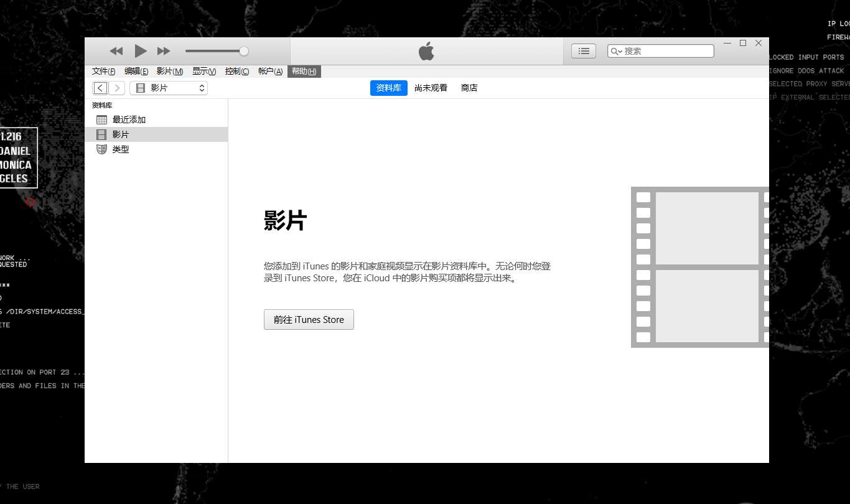Open the Up Next list icon

click(583, 51)
